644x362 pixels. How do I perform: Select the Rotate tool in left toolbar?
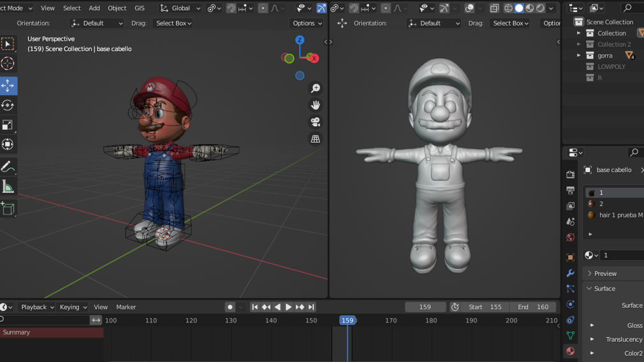8,105
